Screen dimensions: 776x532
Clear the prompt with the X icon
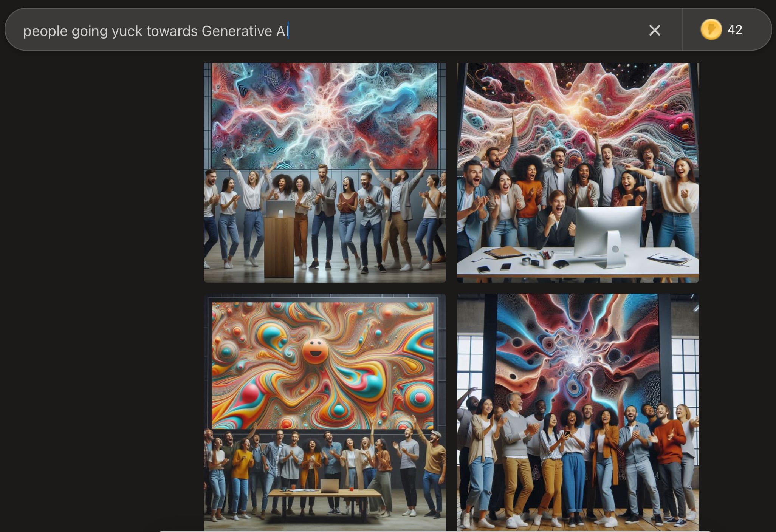click(654, 30)
